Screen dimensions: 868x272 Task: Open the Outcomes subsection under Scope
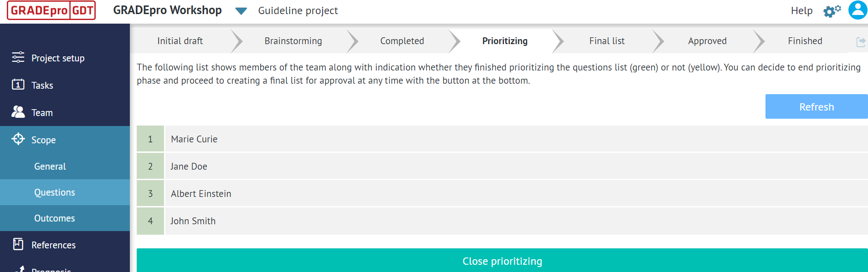pos(55,218)
